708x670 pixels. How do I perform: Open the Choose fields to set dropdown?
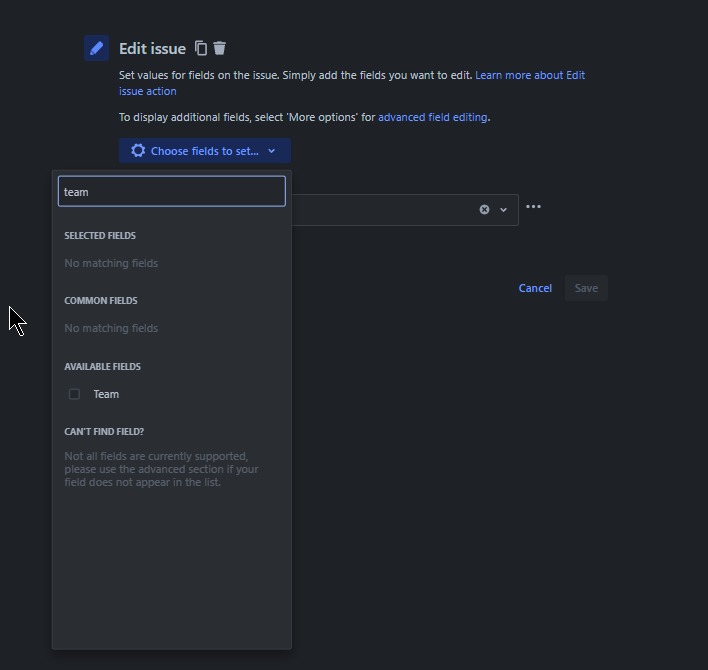click(205, 151)
